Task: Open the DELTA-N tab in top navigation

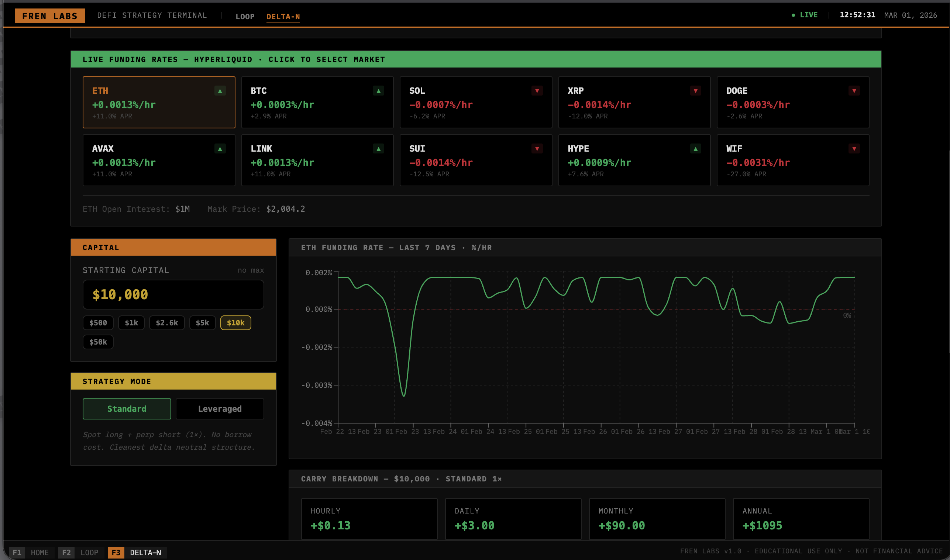Action: click(283, 17)
